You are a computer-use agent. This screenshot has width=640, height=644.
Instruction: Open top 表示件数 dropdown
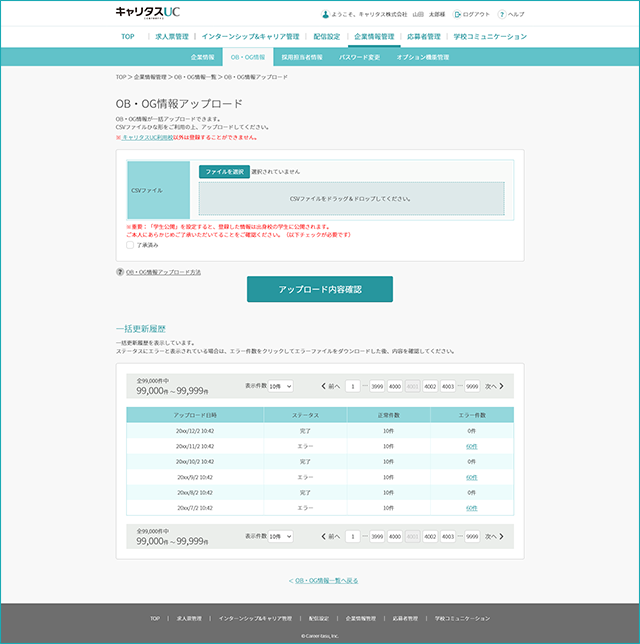click(281, 386)
